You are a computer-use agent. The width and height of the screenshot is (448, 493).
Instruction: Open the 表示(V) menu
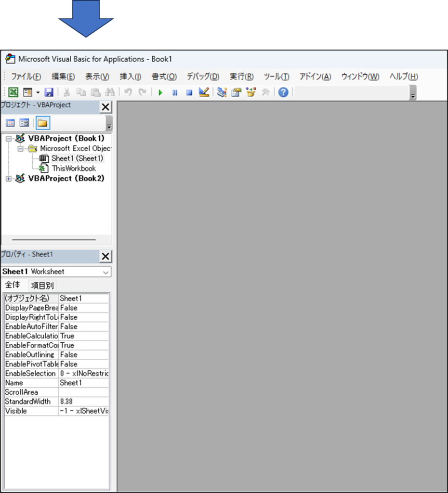97,77
